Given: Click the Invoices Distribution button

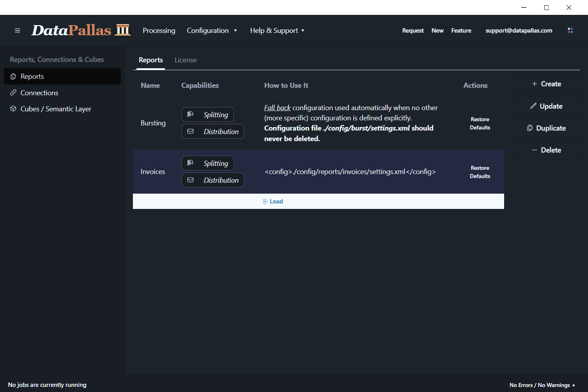Looking at the screenshot, I should (213, 180).
